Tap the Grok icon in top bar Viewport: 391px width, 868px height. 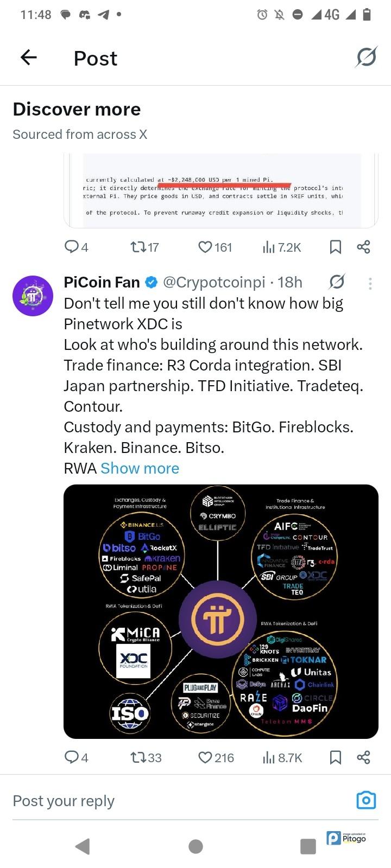pos(366,57)
